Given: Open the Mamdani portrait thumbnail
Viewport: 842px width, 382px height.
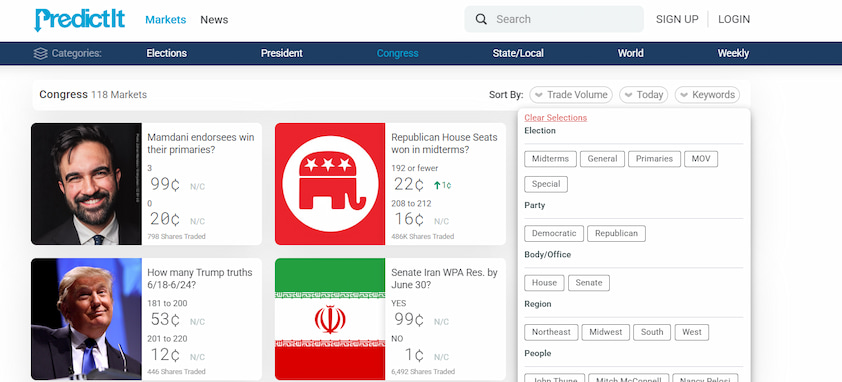Looking at the screenshot, I should coord(86,184).
